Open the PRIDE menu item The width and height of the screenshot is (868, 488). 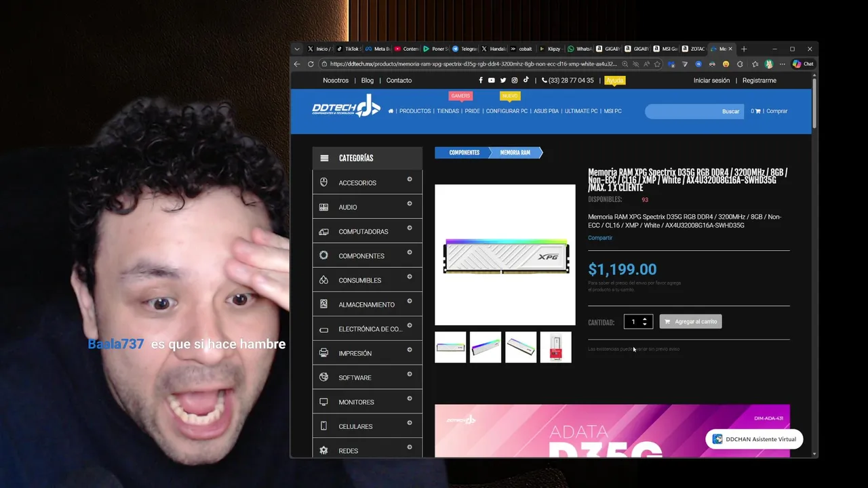pyautogui.click(x=472, y=111)
